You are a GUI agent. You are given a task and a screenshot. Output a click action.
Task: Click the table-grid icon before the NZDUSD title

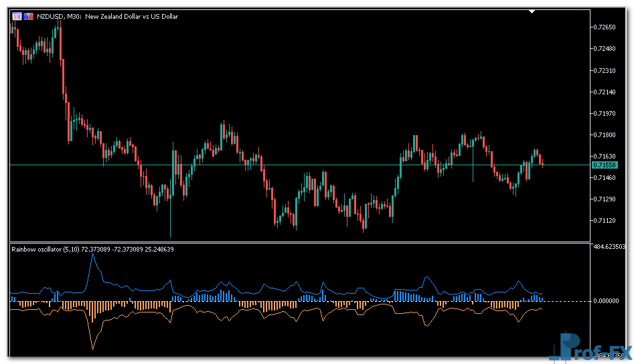click(16, 16)
